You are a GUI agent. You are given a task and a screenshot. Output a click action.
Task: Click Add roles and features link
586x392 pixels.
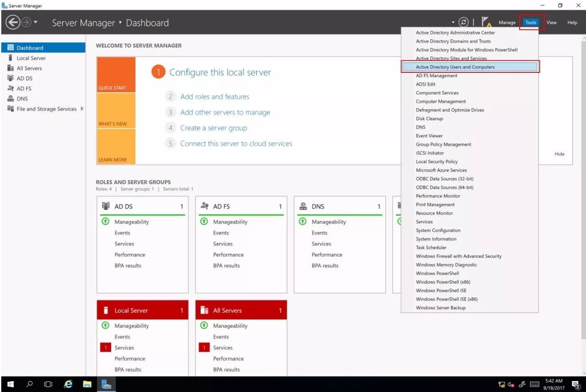(x=215, y=97)
